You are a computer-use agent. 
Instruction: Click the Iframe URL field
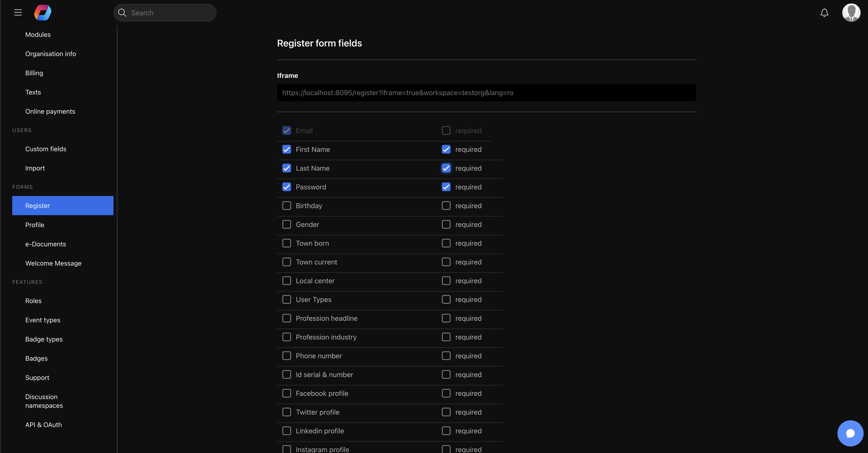(x=486, y=93)
